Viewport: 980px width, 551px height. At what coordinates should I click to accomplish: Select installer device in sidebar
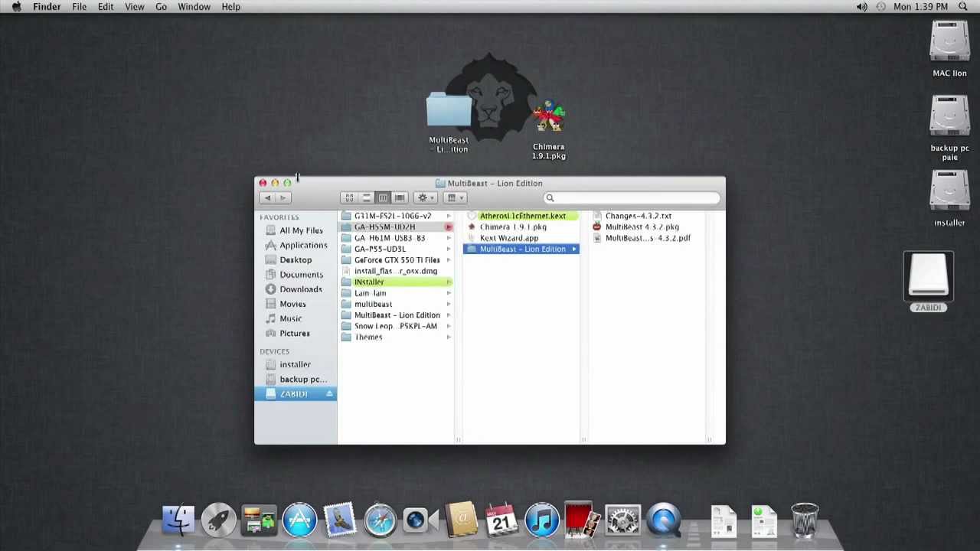296,364
